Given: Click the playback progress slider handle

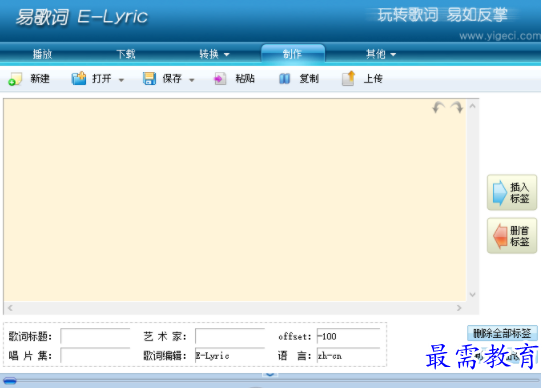Looking at the screenshot, I should pyautogui.click(x=10, y=381).
